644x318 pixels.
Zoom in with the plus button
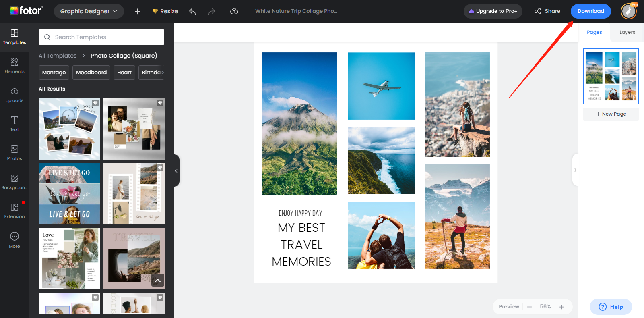pyautogui.click(x=561, y=307)
